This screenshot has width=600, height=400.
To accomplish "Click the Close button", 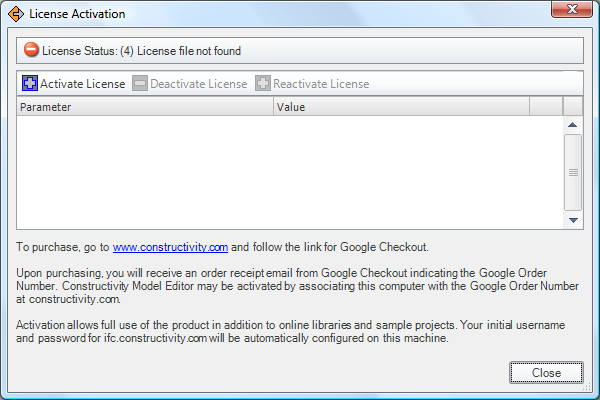I will coord(546,372).
